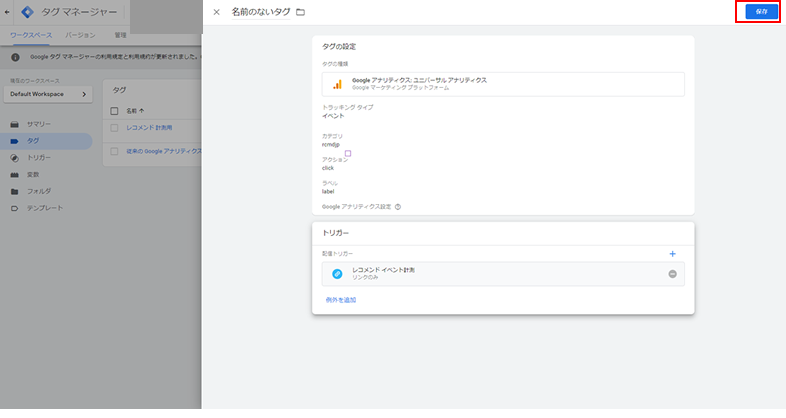Image resolution: width=786 pixels, height=418 pixels.
Task: Sort the tag list by 名前 column
Action: click(x=135, y=111)
